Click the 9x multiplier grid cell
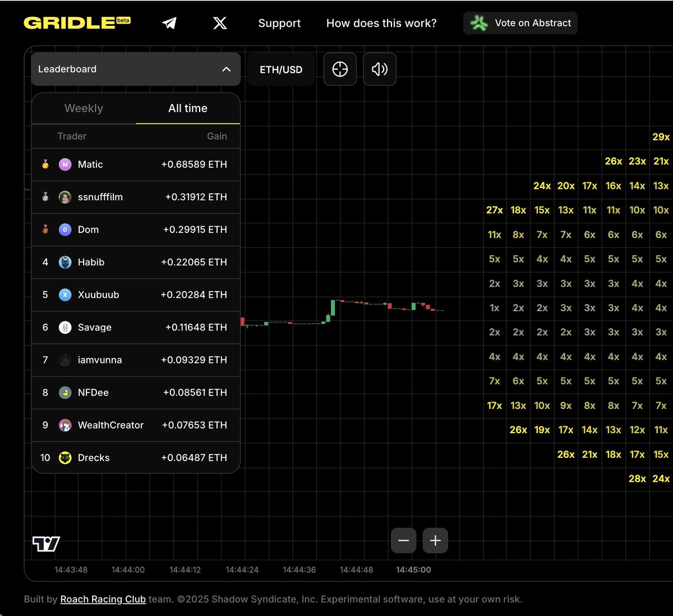The image size is (673, 616). 566,405
